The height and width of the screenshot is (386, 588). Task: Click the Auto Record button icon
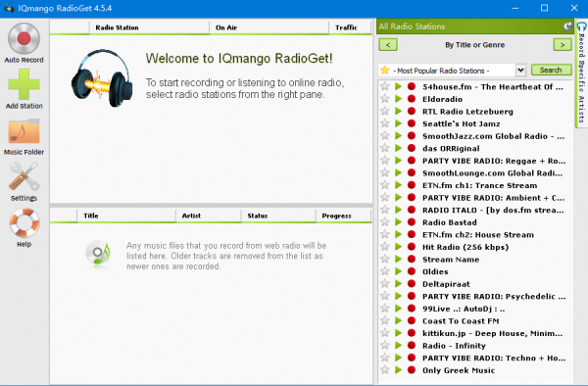pos(24,39)
